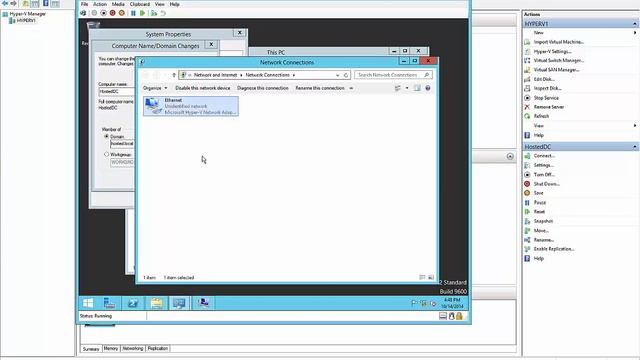Open the View menu in VM window
The image size is (640, 360).
coord(160,4)
